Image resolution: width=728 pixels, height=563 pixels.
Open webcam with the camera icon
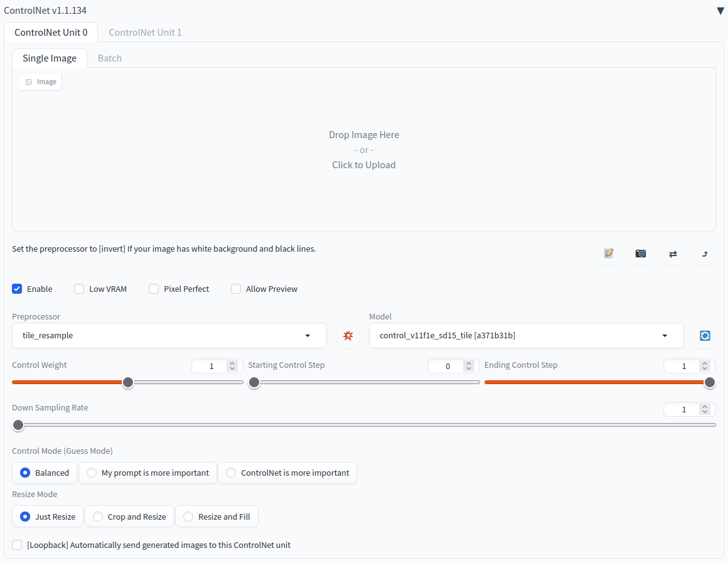coord(640,254)
